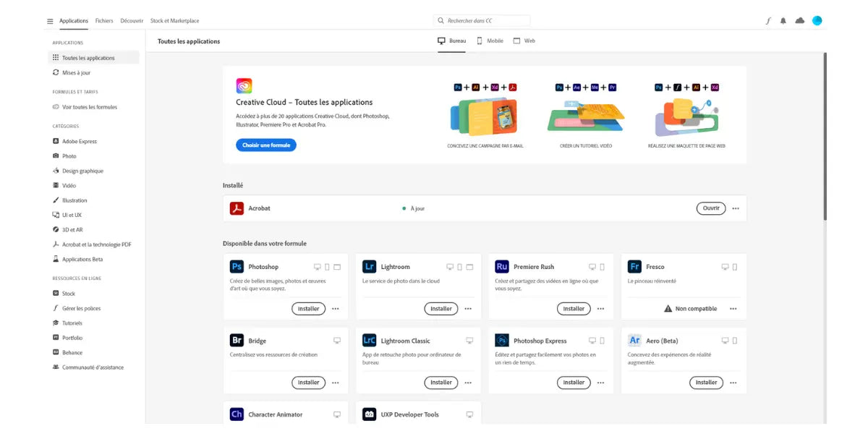Enable the Web platform filter
Viewport: 868px width, 434px height.
point(524,41)
